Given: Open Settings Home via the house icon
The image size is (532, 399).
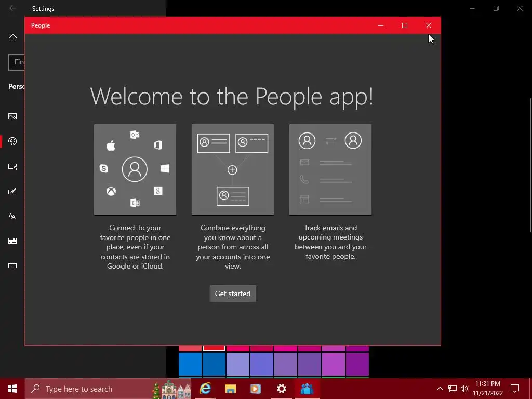Looking at the screenshot, I should 13,37.
